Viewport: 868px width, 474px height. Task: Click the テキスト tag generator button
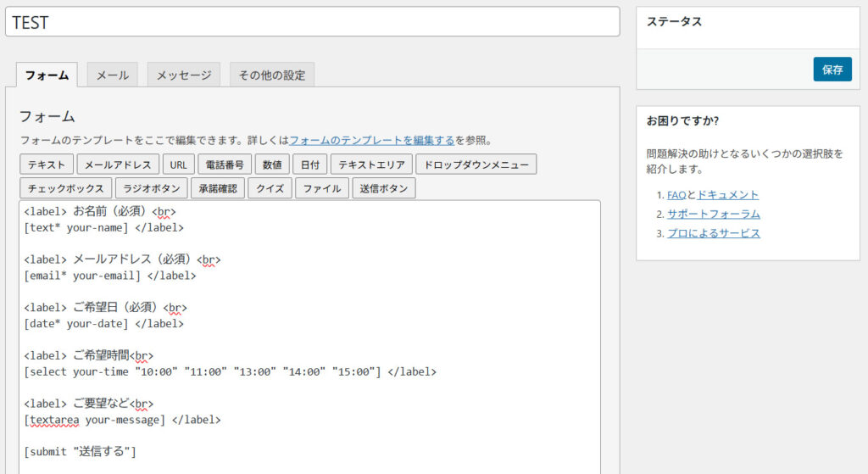(x=47, y=165)
